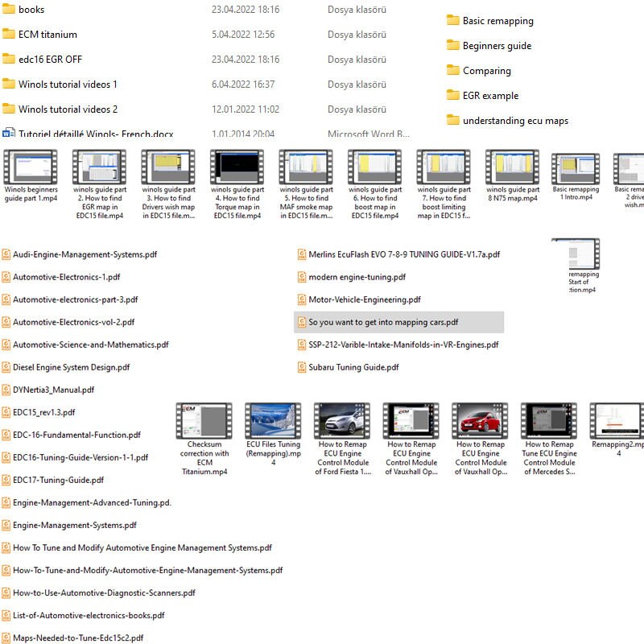Open "Merlins EcuFlash EVO 7-8-9 TUNING GUIDE" PDF
Viewport: 644px width, 644px height.
click(x=398, y=253)
